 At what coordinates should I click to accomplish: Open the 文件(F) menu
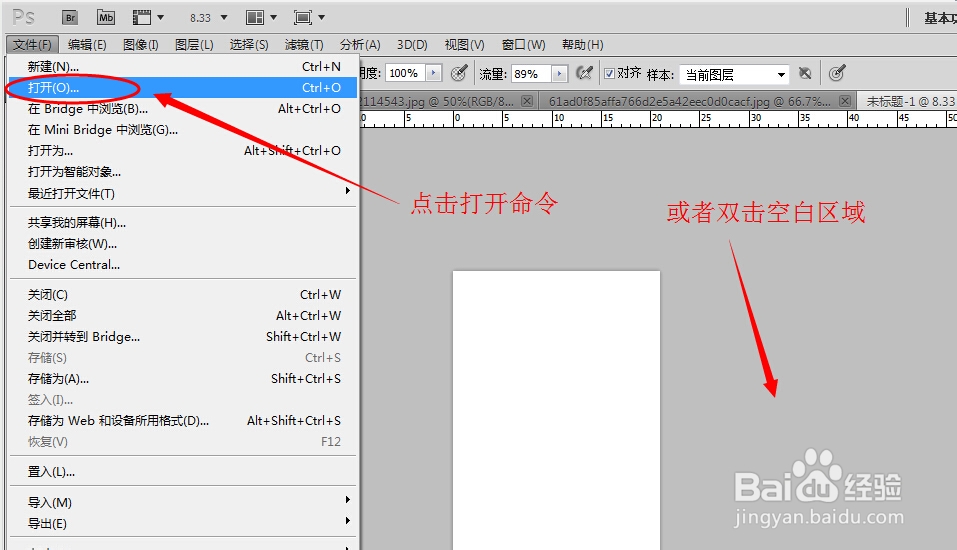point(32,45)
